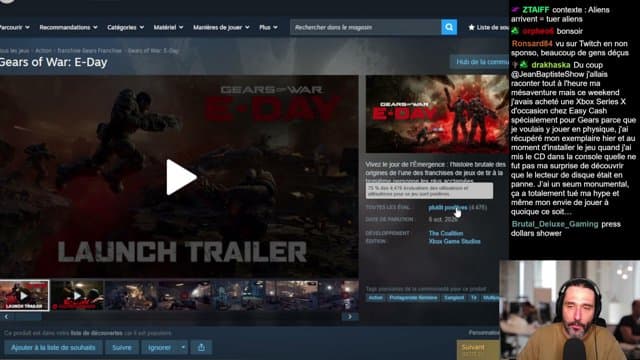The width and height of the screenshot is (640, 360).
Task: Open the community hub button
Action: (x=480, y=62)
